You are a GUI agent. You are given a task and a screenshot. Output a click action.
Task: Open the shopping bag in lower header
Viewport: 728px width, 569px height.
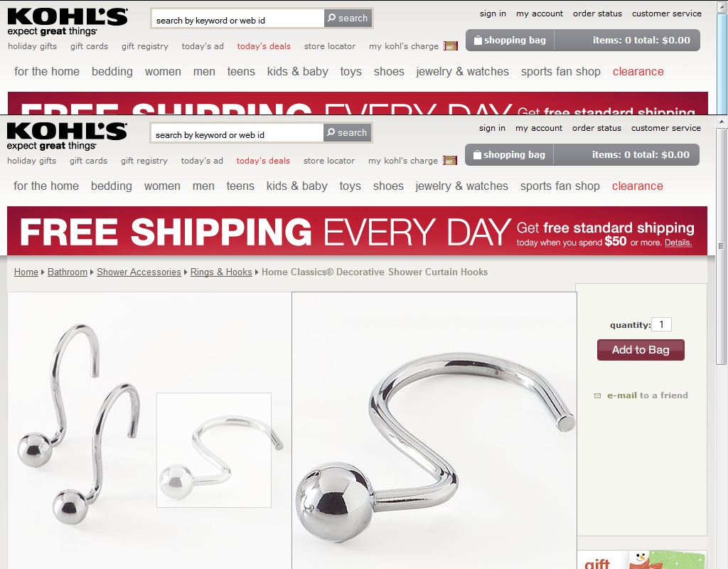point(509,154)
